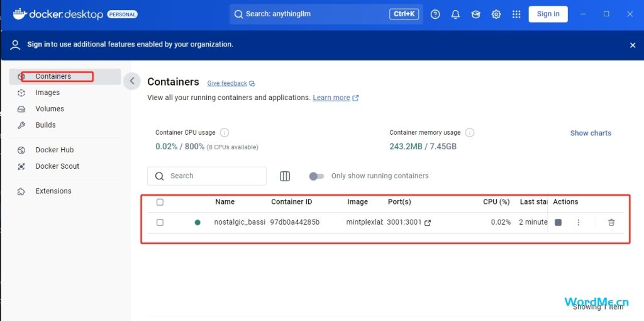Focus the containers Search field
The image size is (644, 321).
[206, 176]
